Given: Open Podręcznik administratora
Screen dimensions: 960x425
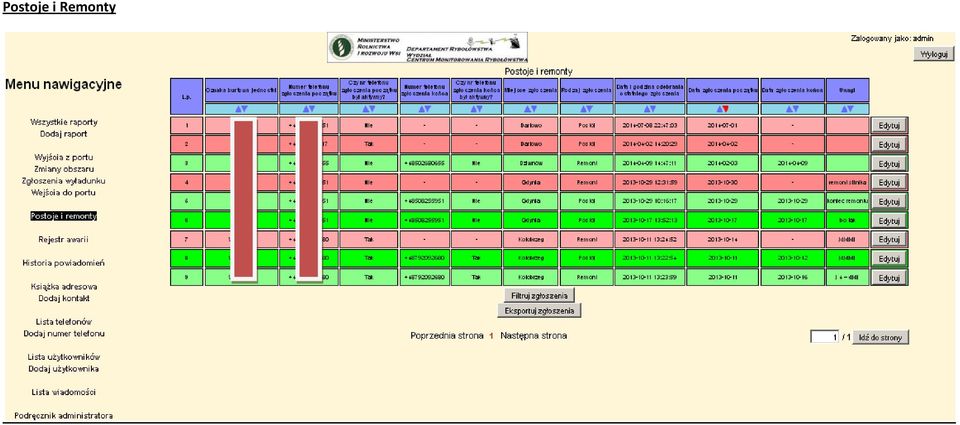Looking at the screenshot, I should point(64,416).
